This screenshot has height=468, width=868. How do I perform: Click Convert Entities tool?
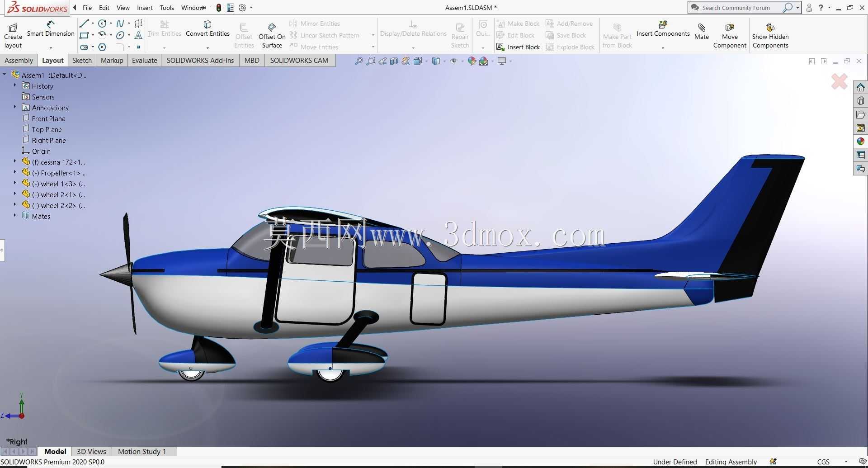point(208,29)
